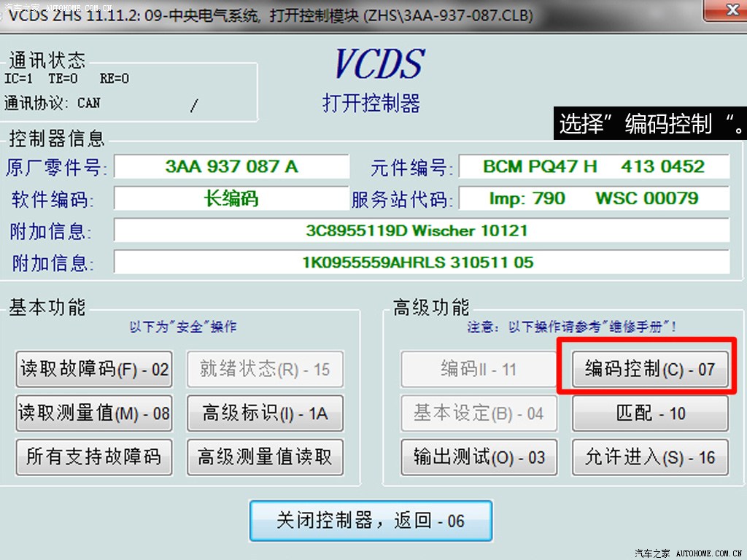This screenshot has width=747, height=560.
Task: Click the 服务站代码 label
Action: click(x=402, y=200)
